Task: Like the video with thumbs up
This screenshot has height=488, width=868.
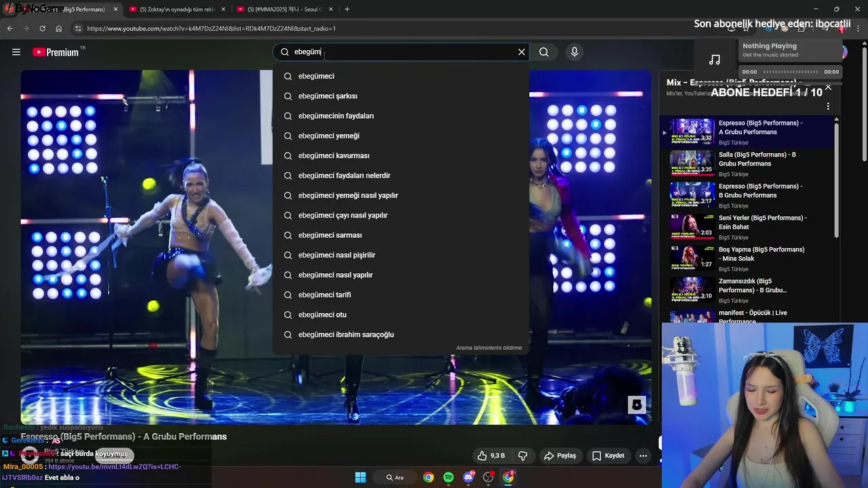Action: pos(492,455)
